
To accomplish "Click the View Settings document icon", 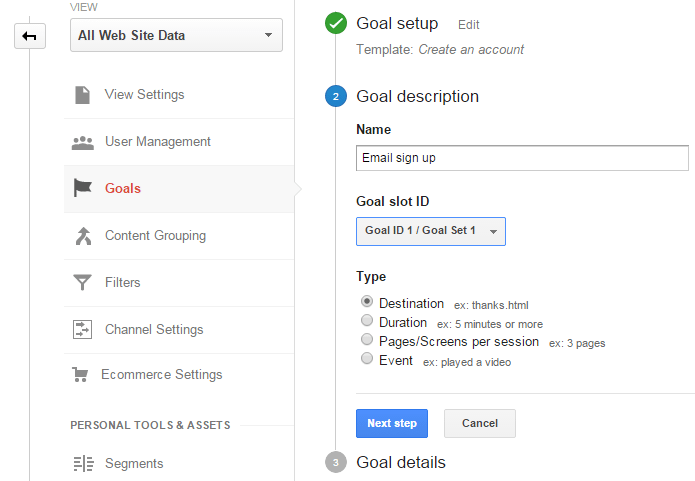I will pos(82,95).
